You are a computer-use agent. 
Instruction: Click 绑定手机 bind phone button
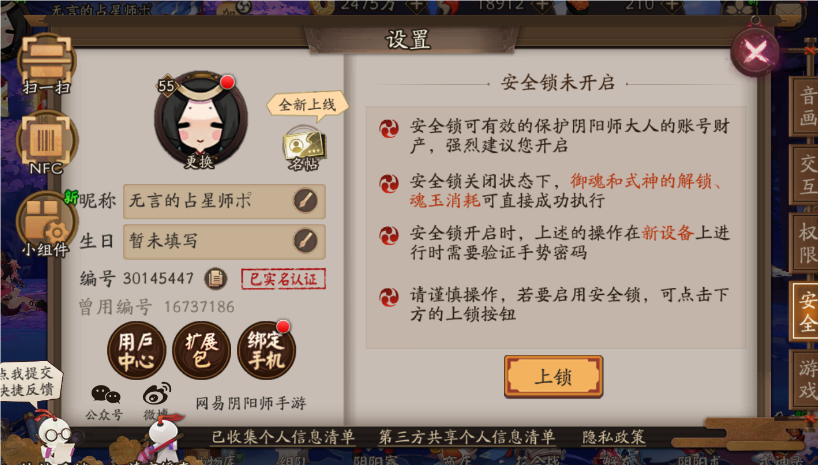267,350
